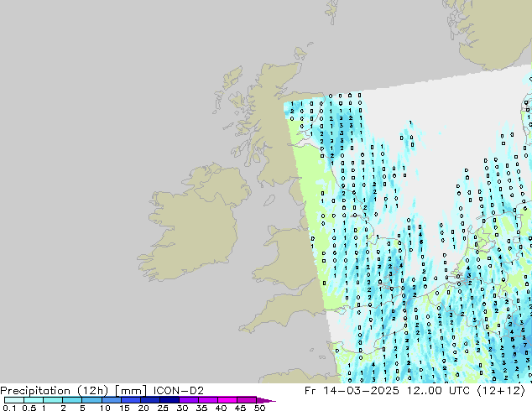
Task: Click the legend value label "50"
Action: [259, 408]
